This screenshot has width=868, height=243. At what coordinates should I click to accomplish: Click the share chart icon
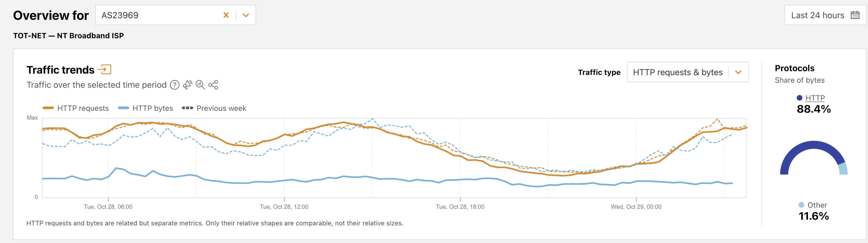tap(213, 85)
